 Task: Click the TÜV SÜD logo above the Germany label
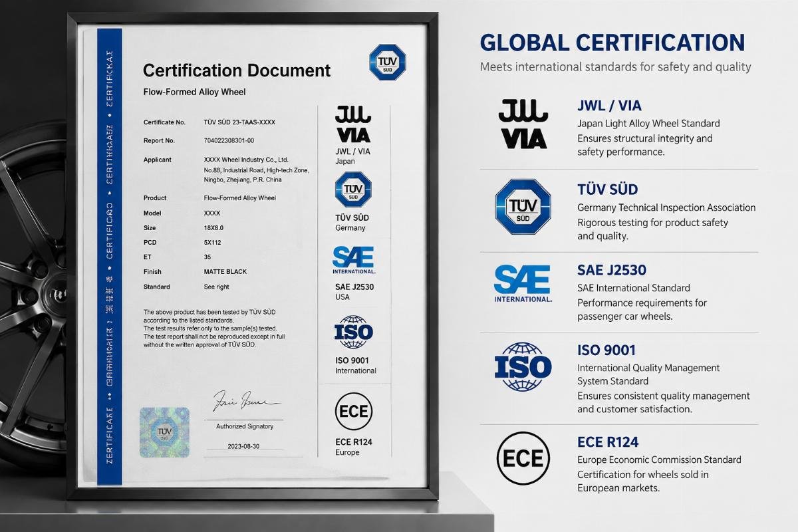(353, 190)
